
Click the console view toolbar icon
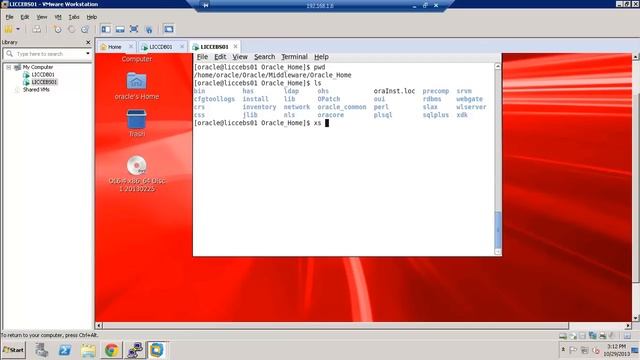click(169, 29)
